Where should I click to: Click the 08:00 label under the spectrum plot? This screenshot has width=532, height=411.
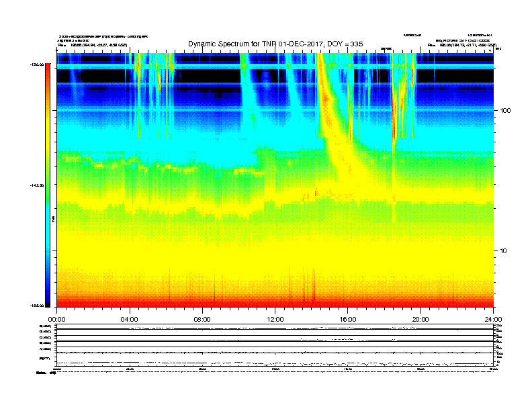[x=202, y=320]
